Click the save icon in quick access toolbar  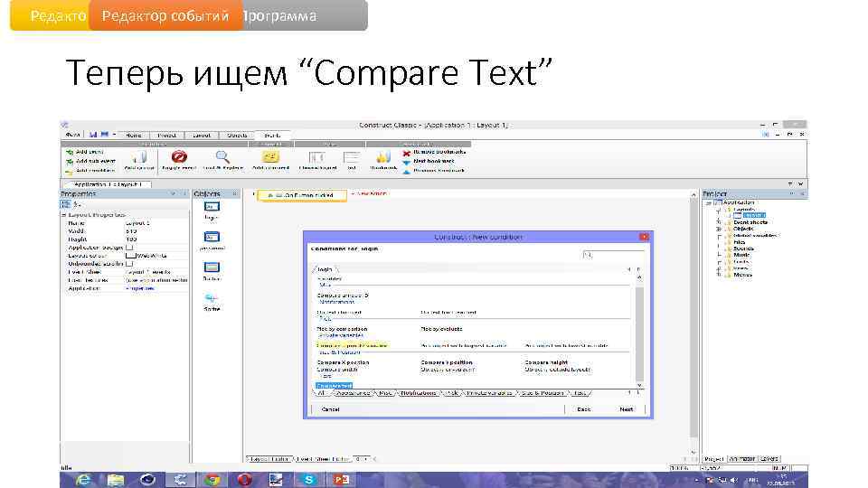coord(93,135)
